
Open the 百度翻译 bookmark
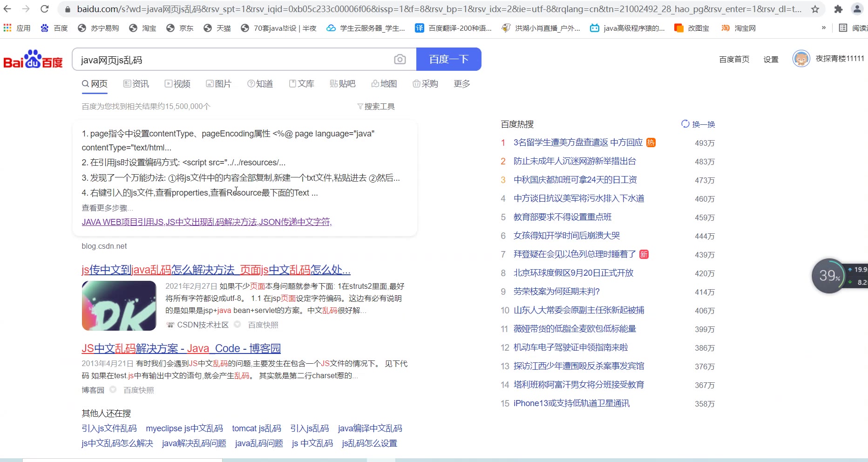pyautogui.click(x=454, y=28)
